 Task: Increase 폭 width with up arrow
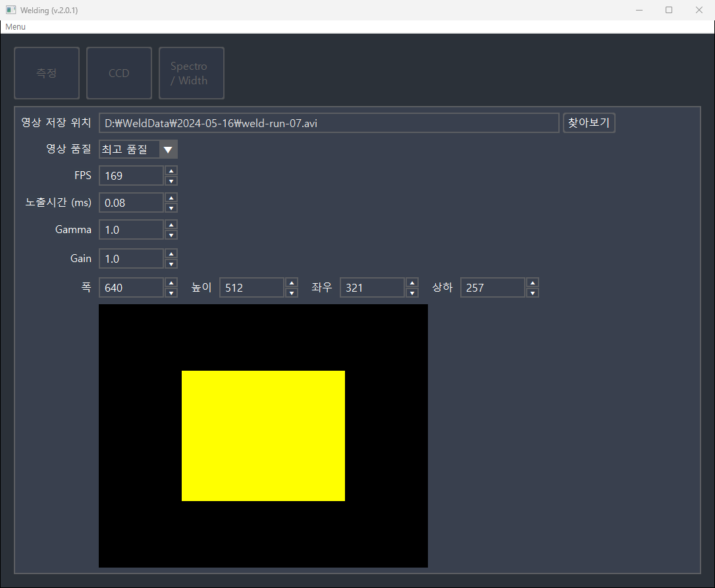click(x=171, y=283)
